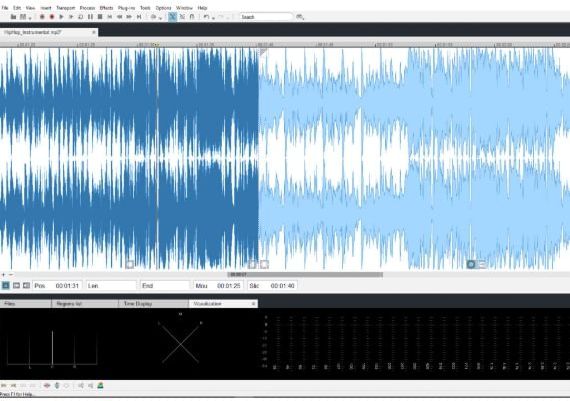Click the third selection mode icon
Image resolution: width=570 pixels, height=401 pixels.
click(x=26, y=285)
